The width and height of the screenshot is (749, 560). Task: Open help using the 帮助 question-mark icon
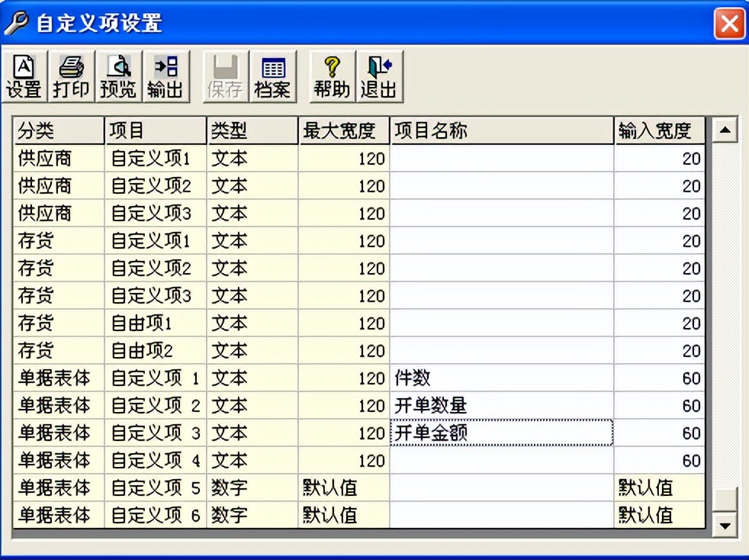point(331,76)
